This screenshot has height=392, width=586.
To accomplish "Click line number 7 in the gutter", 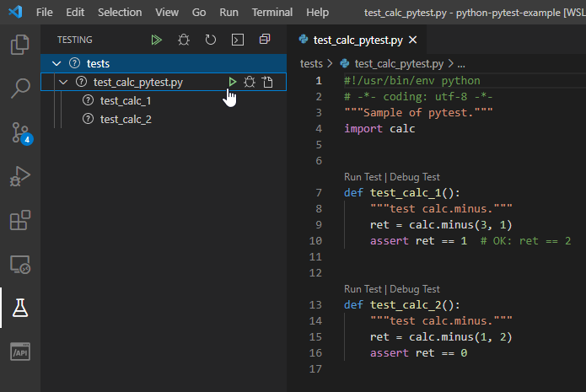I will (319, 193).
